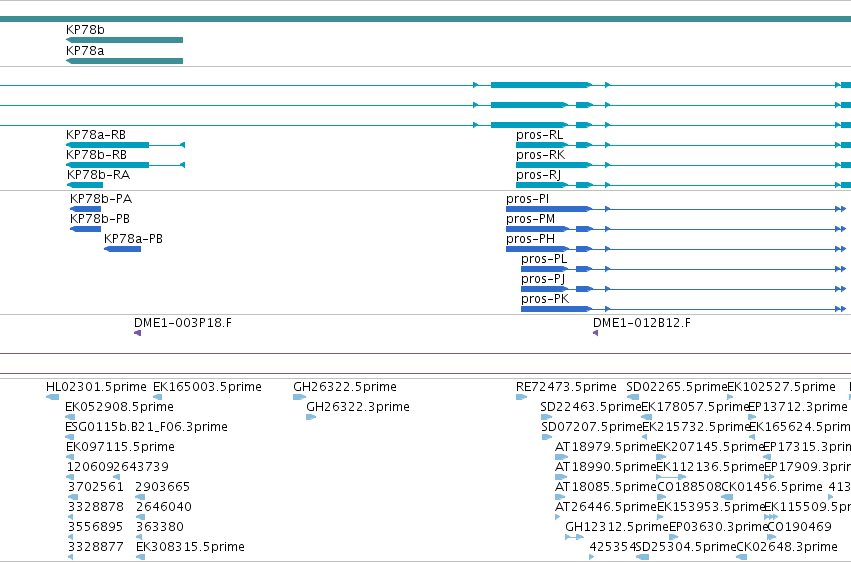
Task: Click the DME1-012B12.F marker arrow
Action: tap(595, 333)
